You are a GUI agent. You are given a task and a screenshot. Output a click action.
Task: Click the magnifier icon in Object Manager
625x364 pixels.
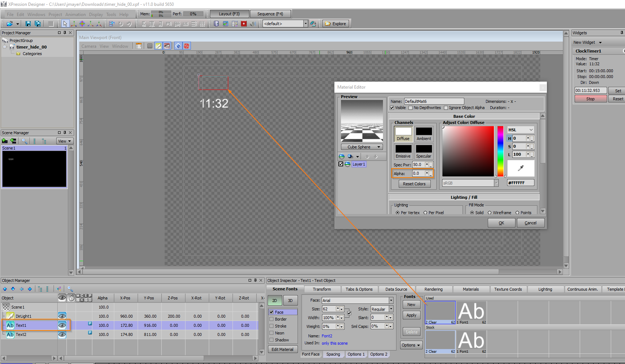70,289
